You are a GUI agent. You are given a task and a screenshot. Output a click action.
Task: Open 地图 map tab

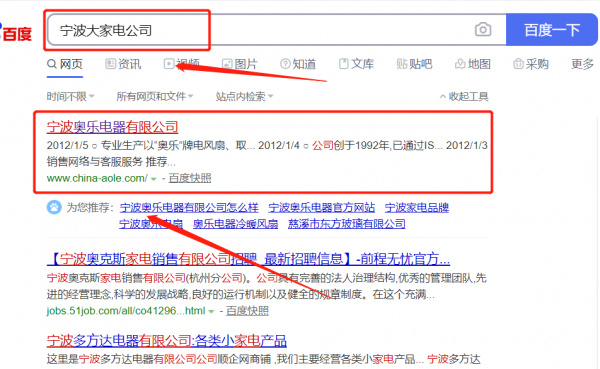click(473, 64)
